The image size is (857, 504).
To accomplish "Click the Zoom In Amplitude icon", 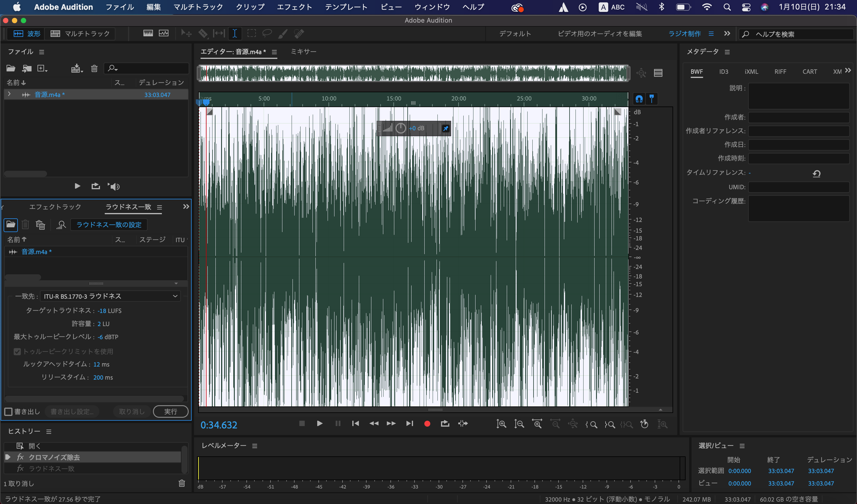I will [x=501, y=424].
